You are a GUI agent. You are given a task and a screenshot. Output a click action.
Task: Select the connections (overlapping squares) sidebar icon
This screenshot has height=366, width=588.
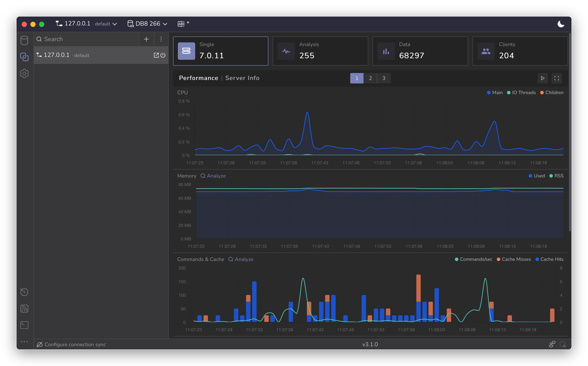pos(24,57)
